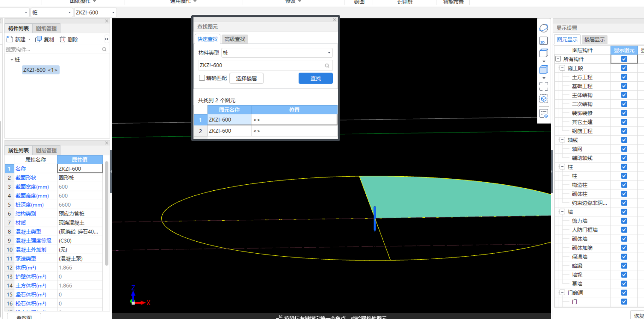This screenshot has width=644, height=319.
Task: Toggle 砌体加筋 display checkbox
Action: pyautogui.click(x=624, y=247)
